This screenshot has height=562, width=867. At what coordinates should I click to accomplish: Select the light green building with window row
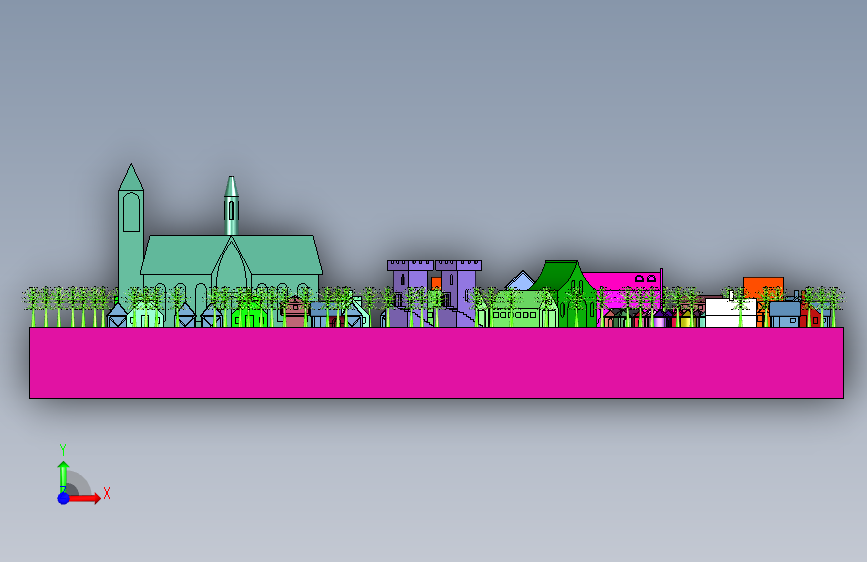pyautogui.click(x=516, y=309)
